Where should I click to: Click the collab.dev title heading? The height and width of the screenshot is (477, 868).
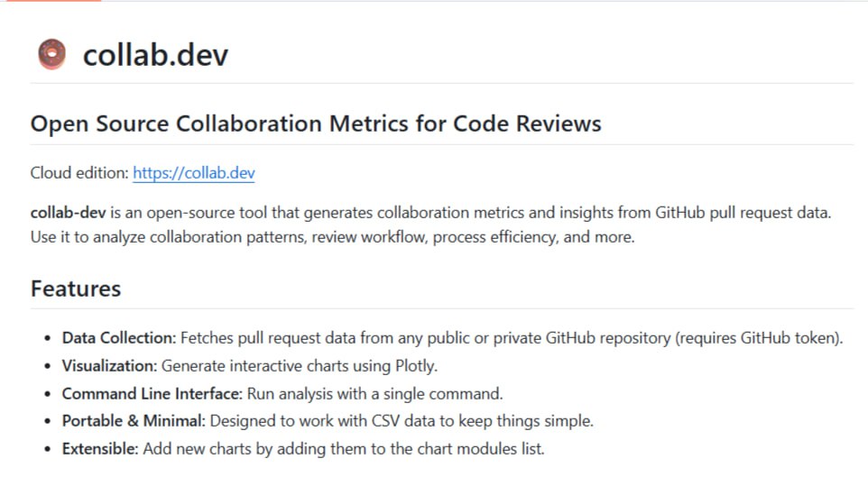point(155,55)
